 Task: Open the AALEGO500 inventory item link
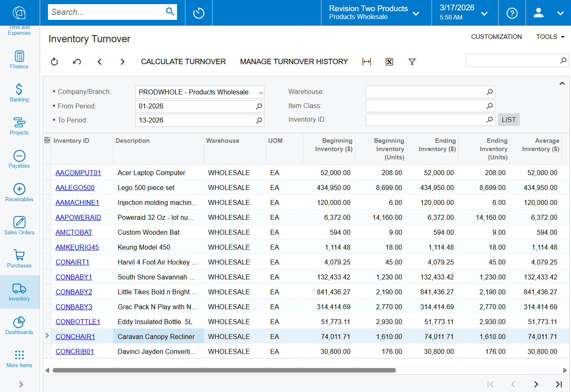coord(75,188)
